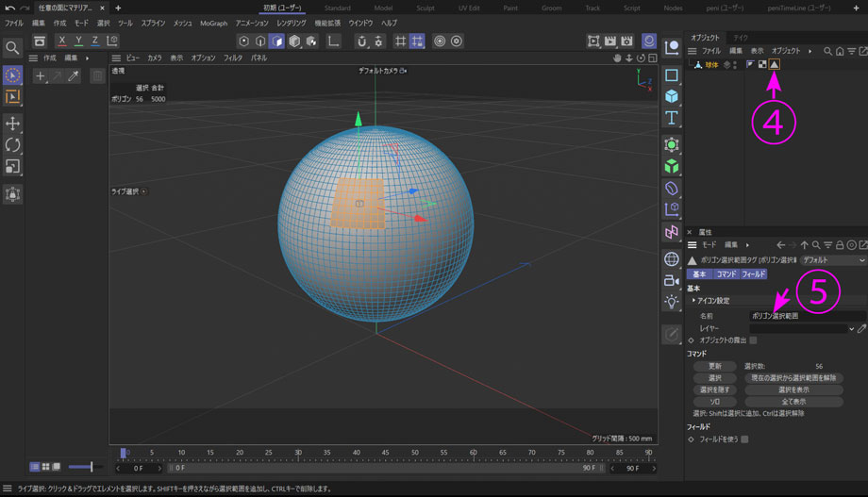Click the 全て表示 button
This screenshot has width=868, height=497.
[x=793, y=402]
